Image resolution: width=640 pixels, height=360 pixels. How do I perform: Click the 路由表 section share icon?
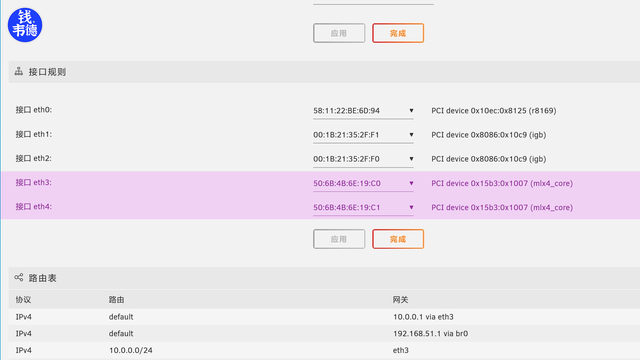(x=18, y=278)
